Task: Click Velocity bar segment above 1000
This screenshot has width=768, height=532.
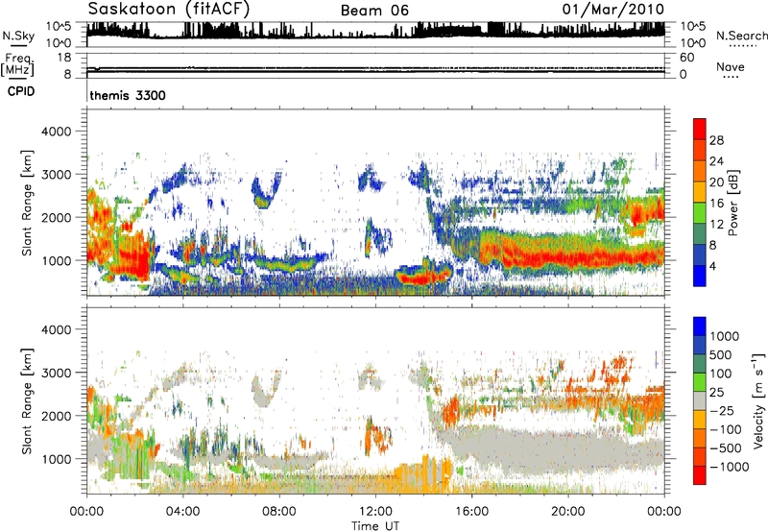Action: (x=700, y=326)
